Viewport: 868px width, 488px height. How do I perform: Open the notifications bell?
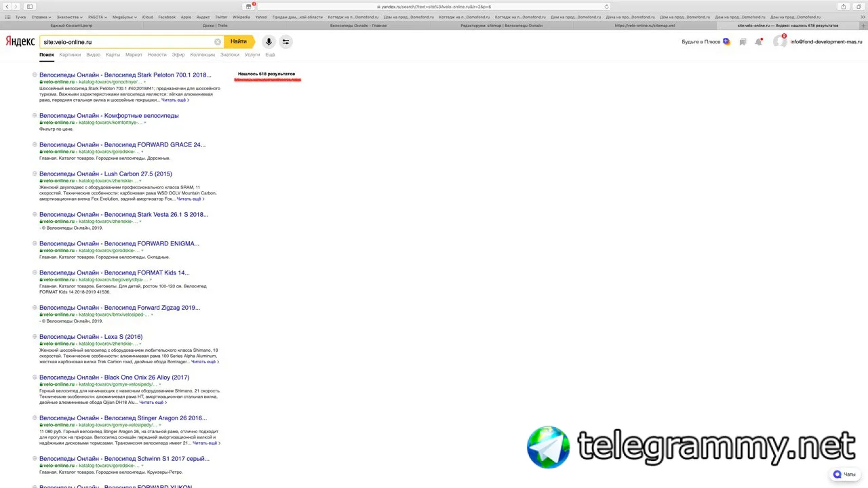(759, 42)
